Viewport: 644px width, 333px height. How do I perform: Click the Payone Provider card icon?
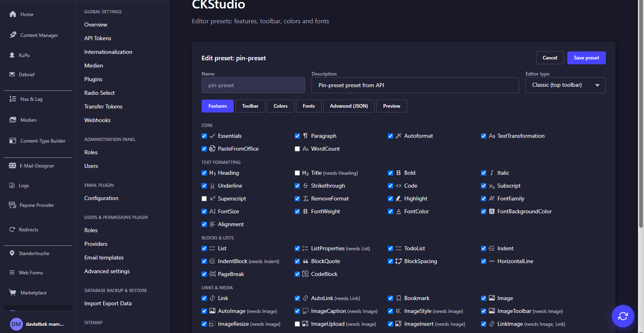12,205
